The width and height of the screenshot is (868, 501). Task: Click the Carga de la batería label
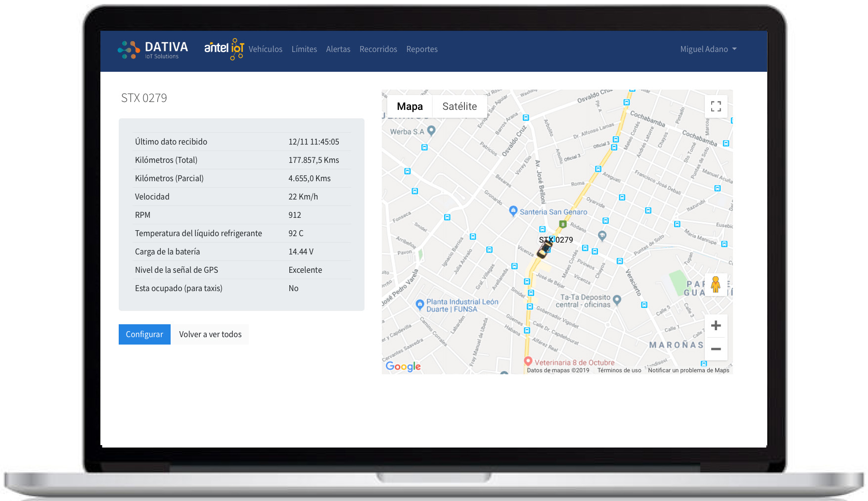pos(167,251)
